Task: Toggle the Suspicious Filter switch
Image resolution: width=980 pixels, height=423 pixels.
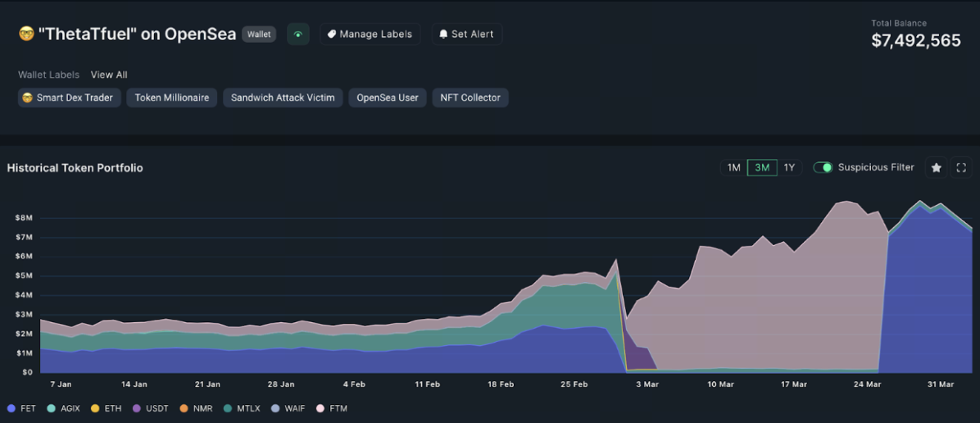Action: [823, 167]
